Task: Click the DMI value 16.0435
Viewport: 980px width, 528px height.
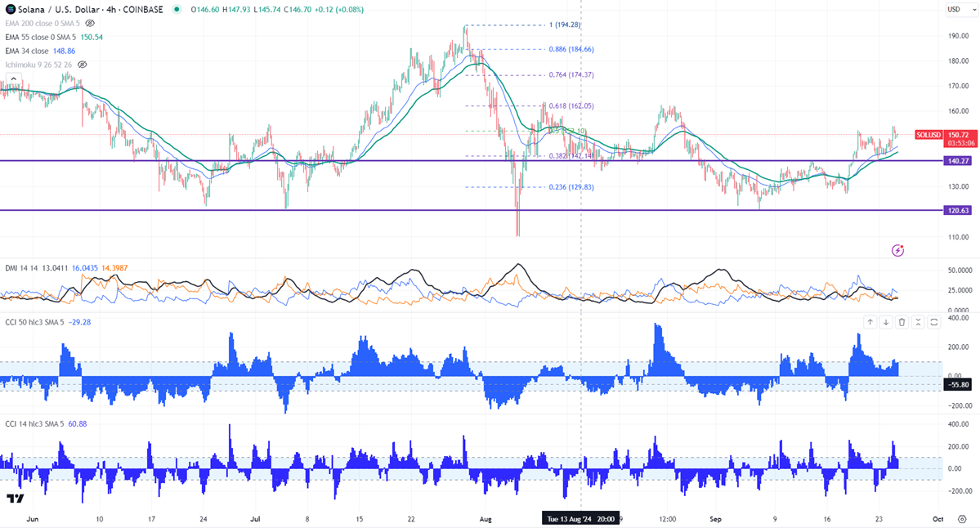Action: tap(84, 268)
